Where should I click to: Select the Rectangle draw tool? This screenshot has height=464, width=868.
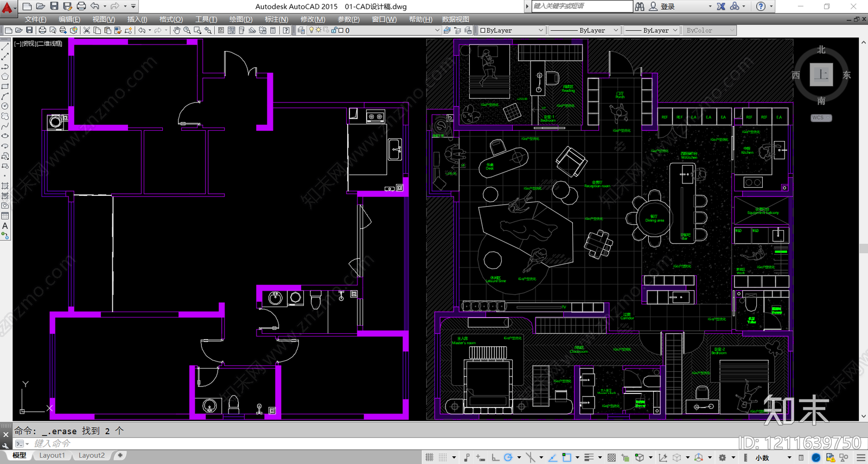coord(5,87)
